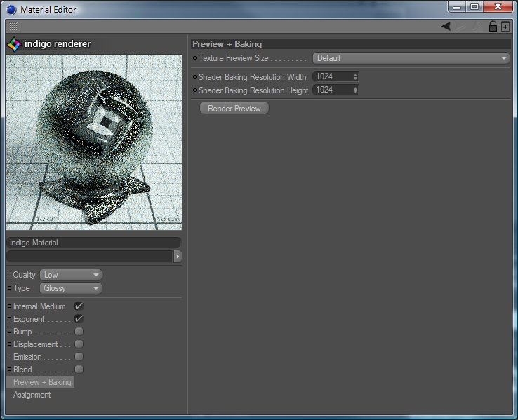This screenshot has width=518, height=420.
Task: Click the Quality parameter animation dot
Action: (x=10, y=274)
